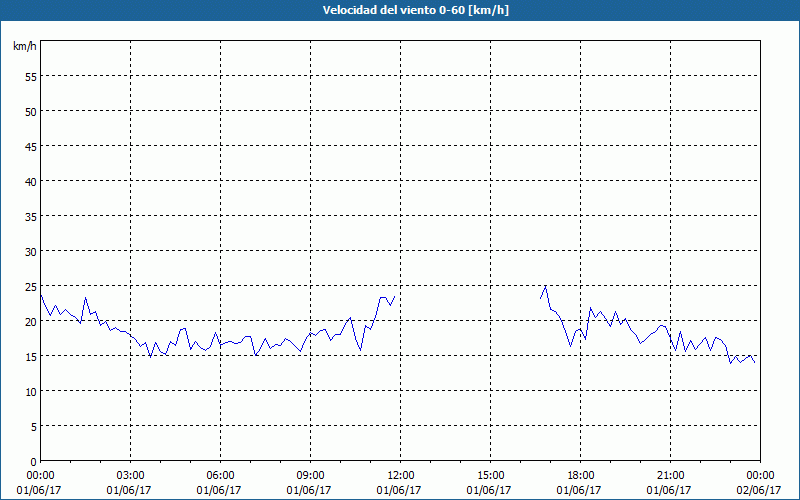
Task: Click the y-axis value 15
Action: pyautogui.click(x=31, y=357)
